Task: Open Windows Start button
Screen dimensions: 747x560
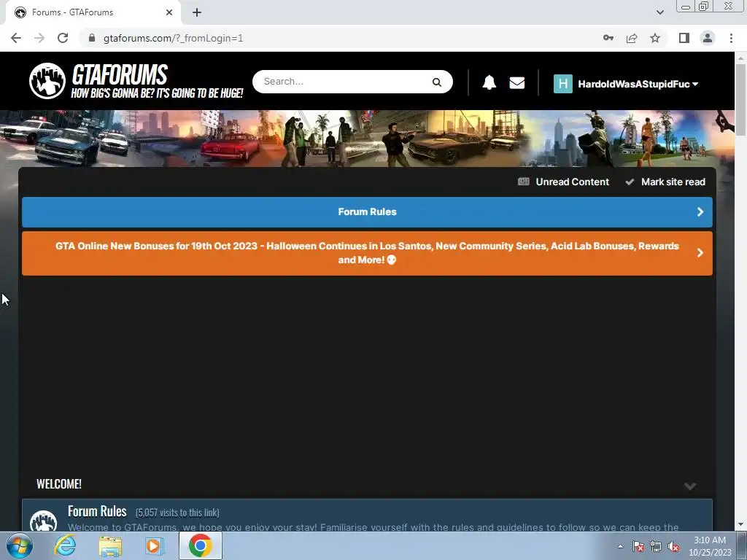Action: tap(20, 545)
